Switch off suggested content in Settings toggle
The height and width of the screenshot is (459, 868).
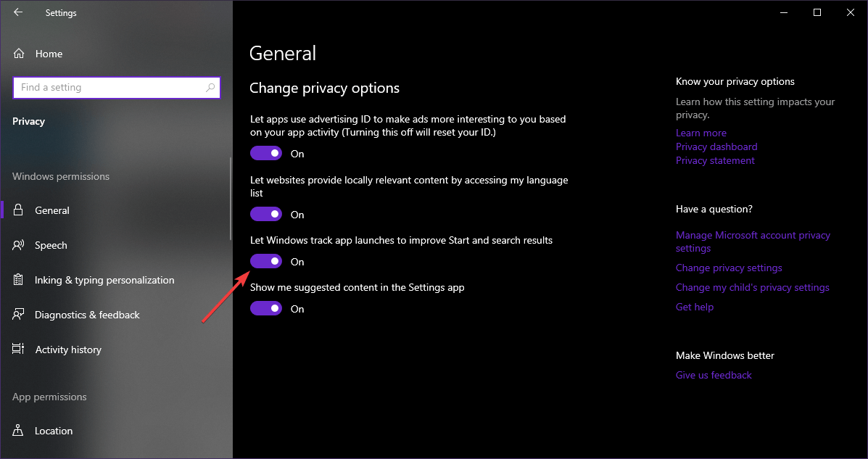click(266, 308)
